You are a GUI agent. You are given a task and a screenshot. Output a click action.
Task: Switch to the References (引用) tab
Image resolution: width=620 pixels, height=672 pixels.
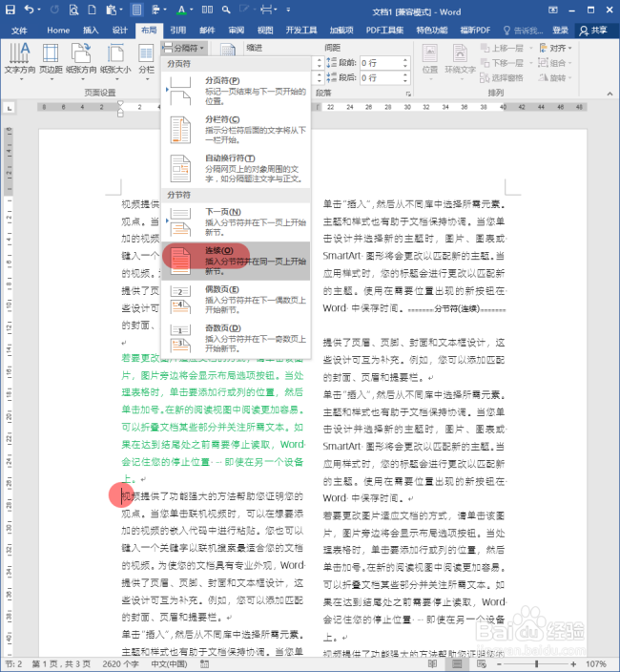177,31
